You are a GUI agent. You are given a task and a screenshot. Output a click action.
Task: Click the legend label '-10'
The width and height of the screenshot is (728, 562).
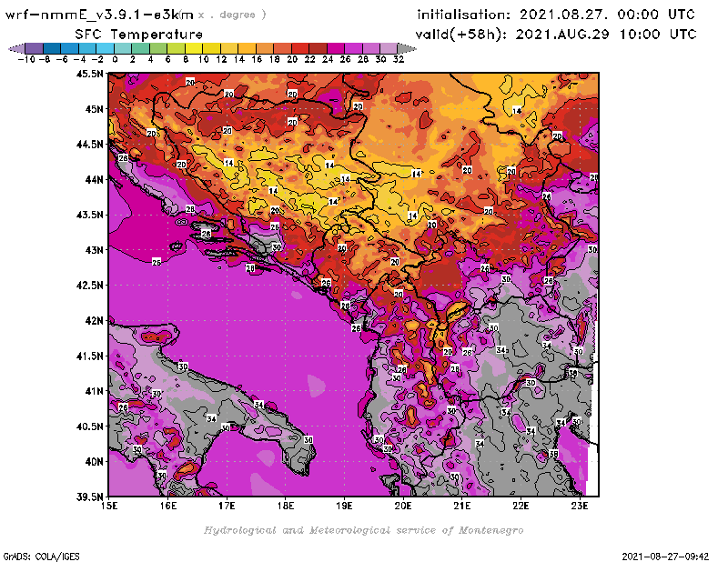point(26,59)
